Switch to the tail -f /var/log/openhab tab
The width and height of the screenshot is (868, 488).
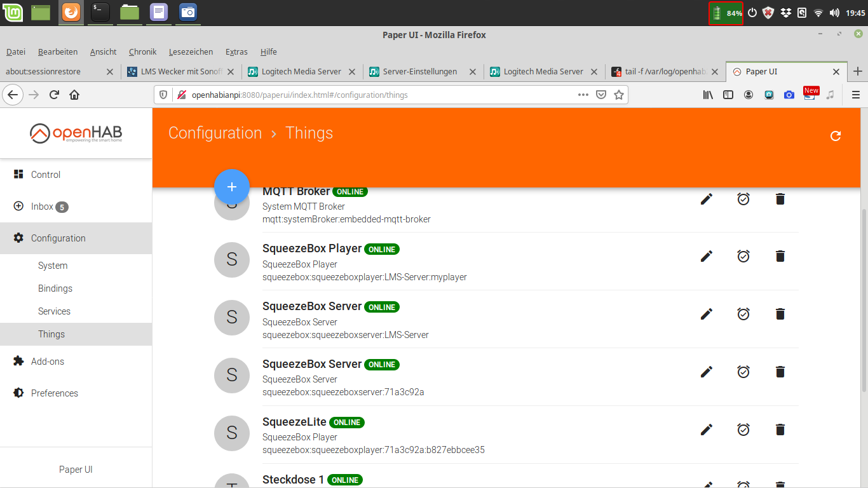[x=665, y=71]
